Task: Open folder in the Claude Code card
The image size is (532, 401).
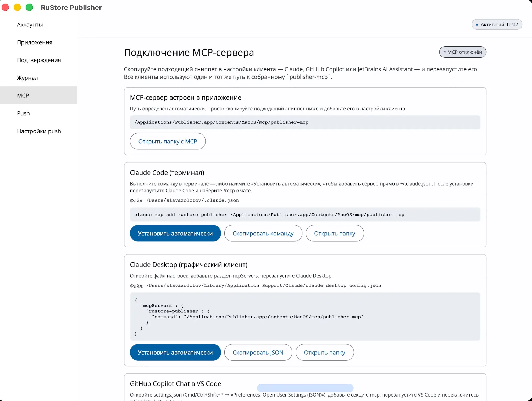Action: [x=335, y=233]
